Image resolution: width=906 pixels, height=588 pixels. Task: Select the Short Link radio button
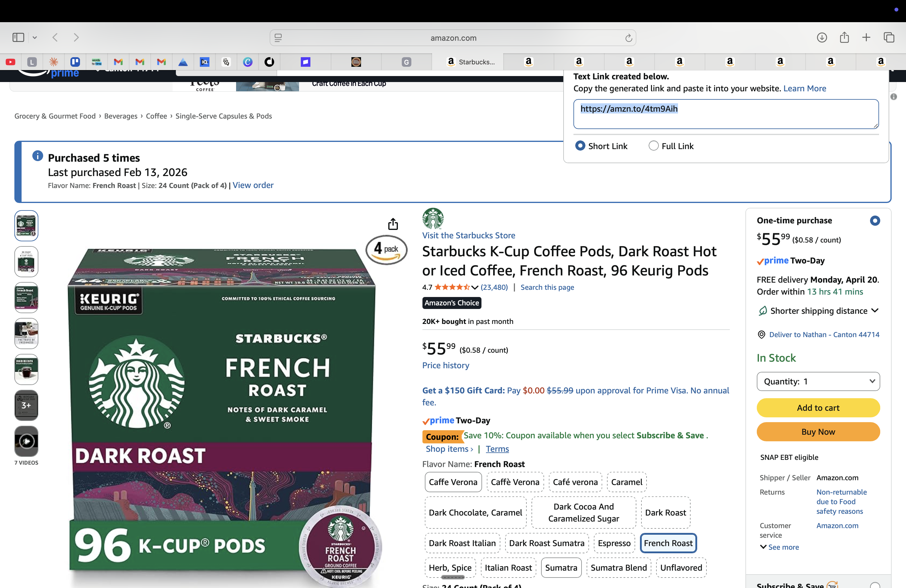pos(580,146)
